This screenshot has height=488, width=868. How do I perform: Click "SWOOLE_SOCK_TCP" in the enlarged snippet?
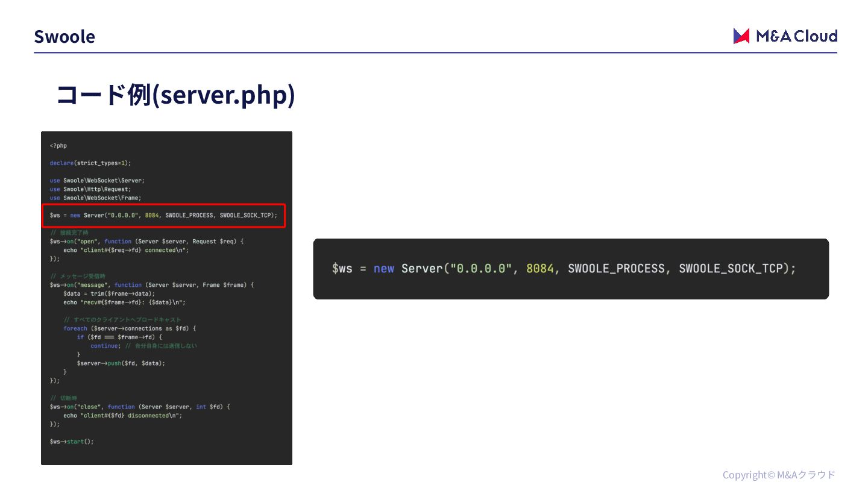coord(731,269)
